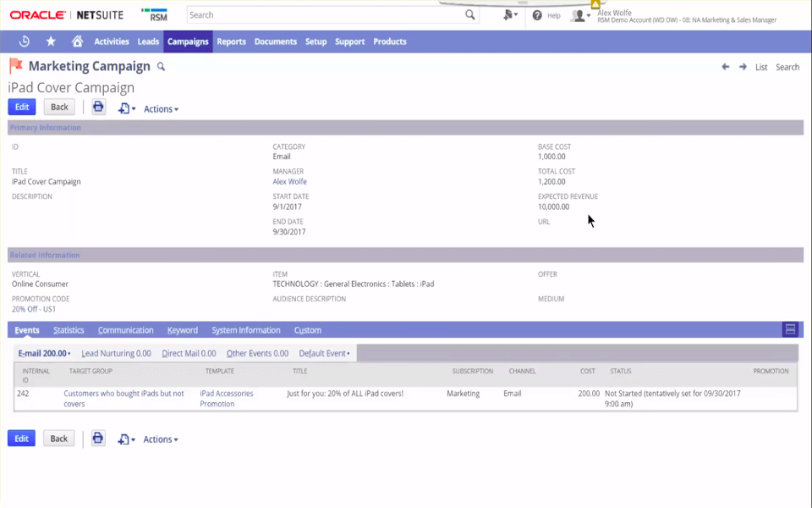Select the Direct Mail 0.00 tab

pyautogui.click(x=189, y=353)
